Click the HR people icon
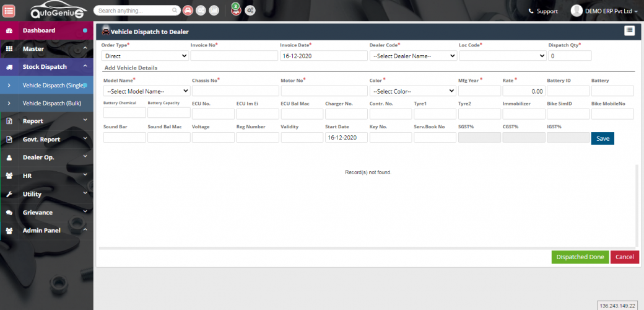 [9, 176]
